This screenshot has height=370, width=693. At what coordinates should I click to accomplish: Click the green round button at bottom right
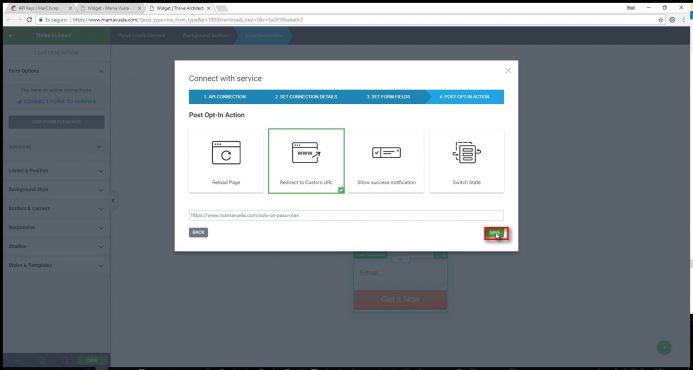click(x=663, y=347)
